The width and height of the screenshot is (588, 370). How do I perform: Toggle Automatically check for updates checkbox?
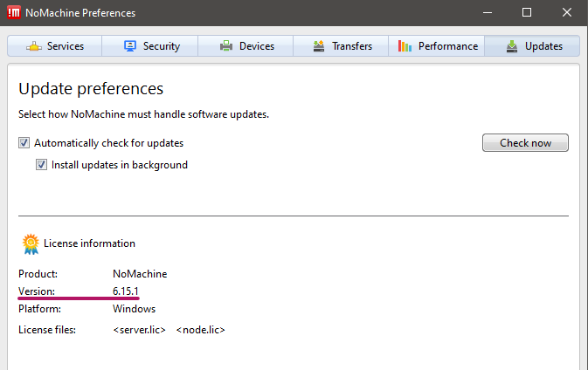(x=24, y=143)
